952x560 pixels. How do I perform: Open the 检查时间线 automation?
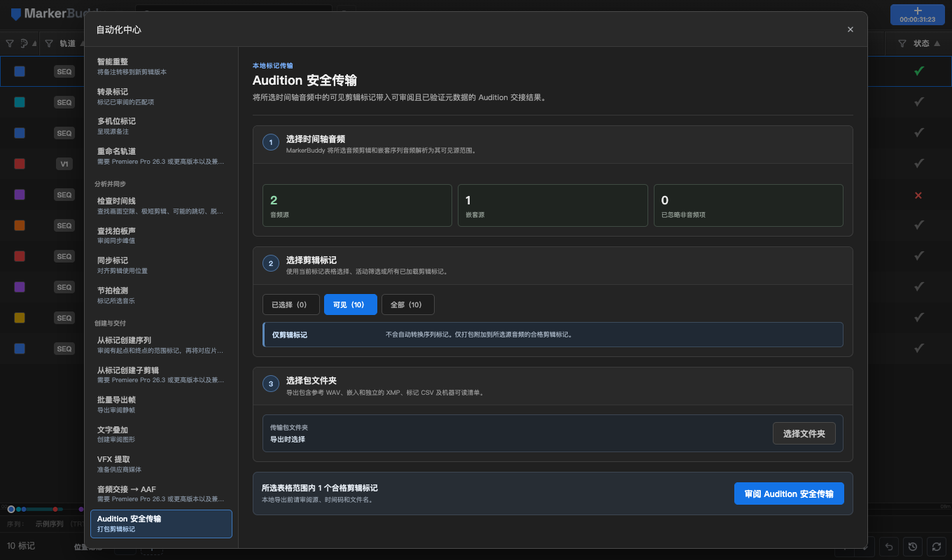[x=161, y=206]
